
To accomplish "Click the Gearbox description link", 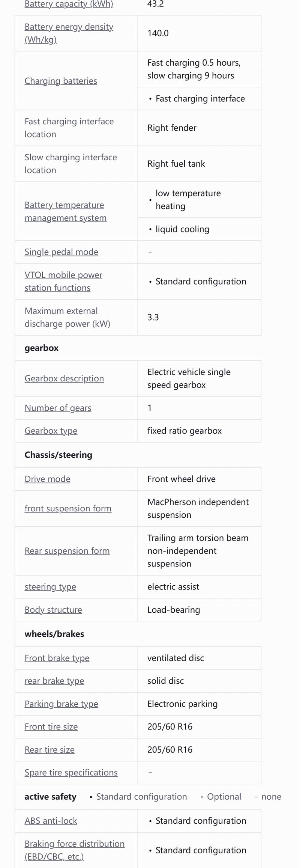I will pos(64,378).
